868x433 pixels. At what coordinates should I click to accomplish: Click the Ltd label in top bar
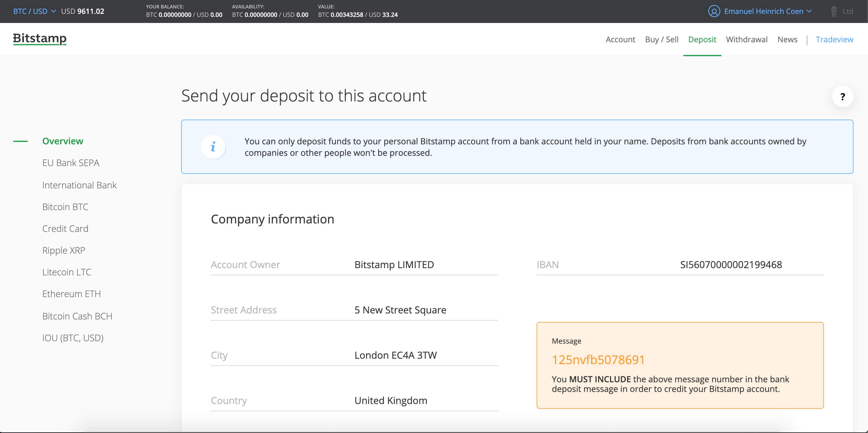848,11
